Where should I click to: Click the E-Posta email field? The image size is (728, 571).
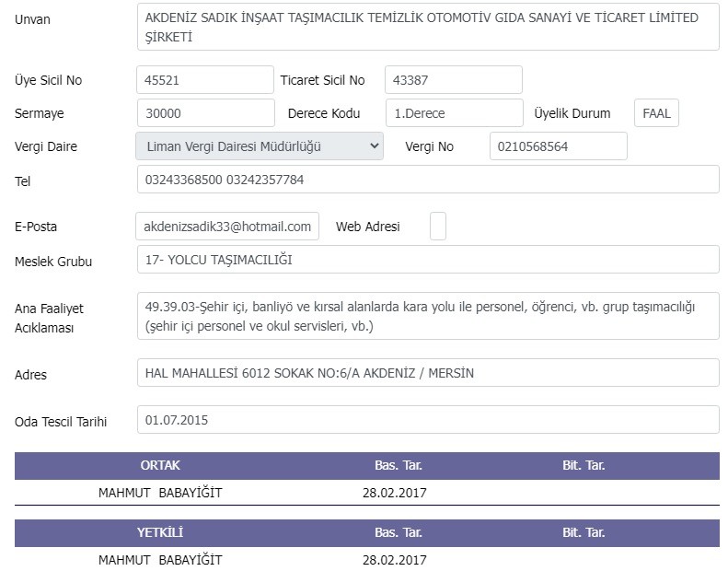(x=227, y=226)
